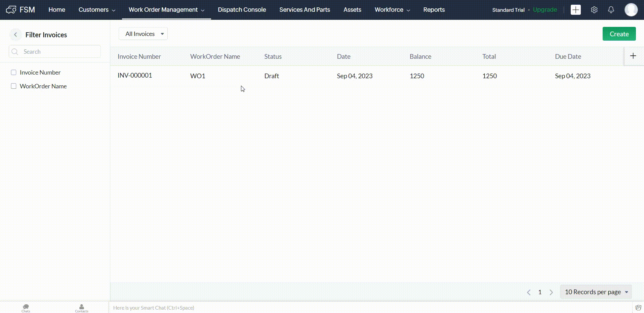This screenshot has width=644, height=313.
Task: Go to the Dispatch Console tab
Action: pyautogui.click(x=242, y=10)
